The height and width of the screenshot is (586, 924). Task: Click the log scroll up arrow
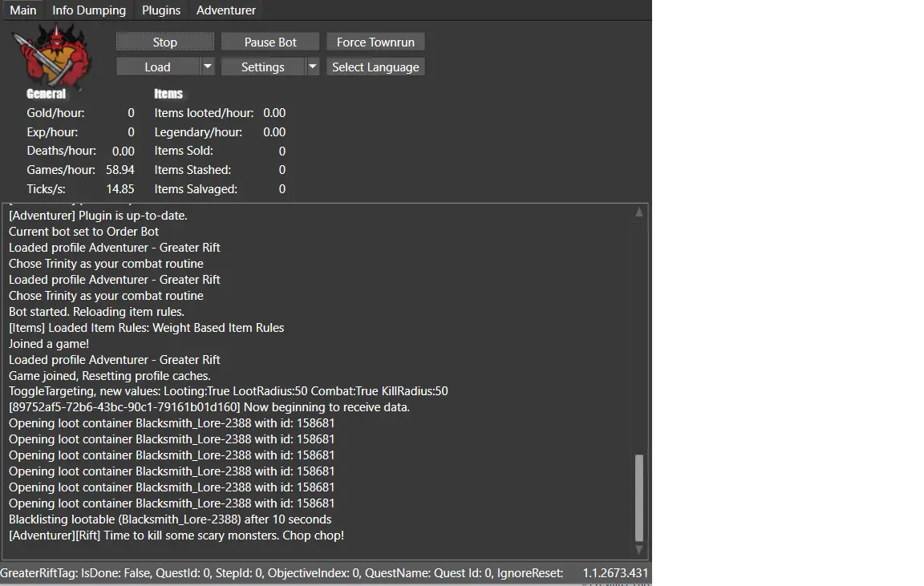click(x=639, y=212)
